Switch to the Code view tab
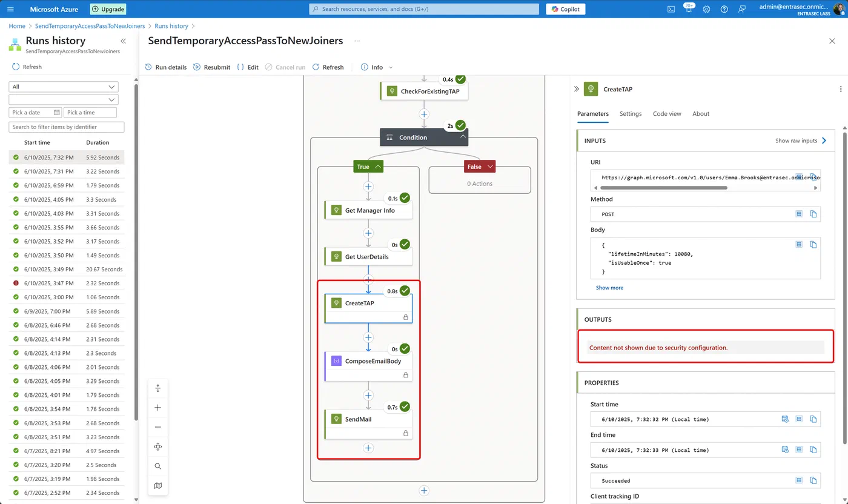Screen dimensions: 848x504 tap(667, 114)
